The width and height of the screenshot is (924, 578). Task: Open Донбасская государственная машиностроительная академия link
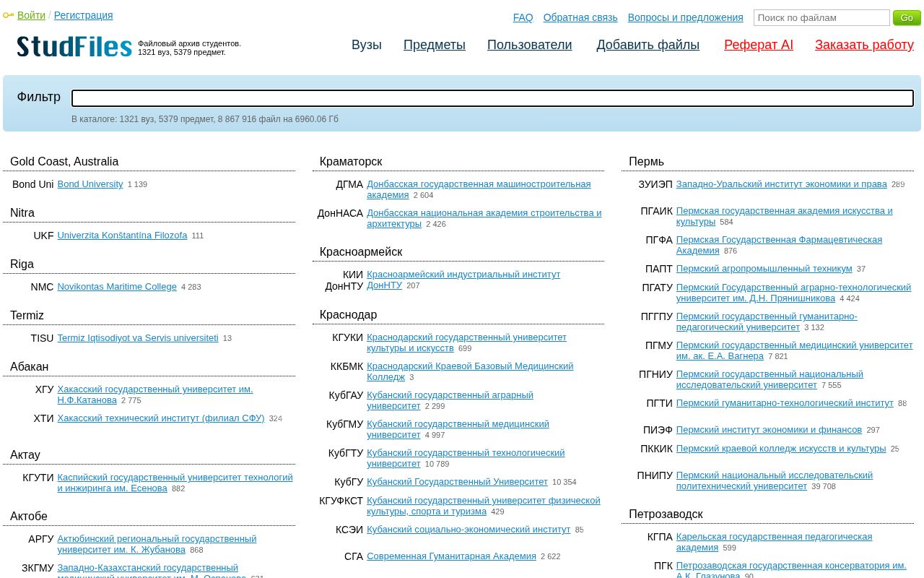479,189
